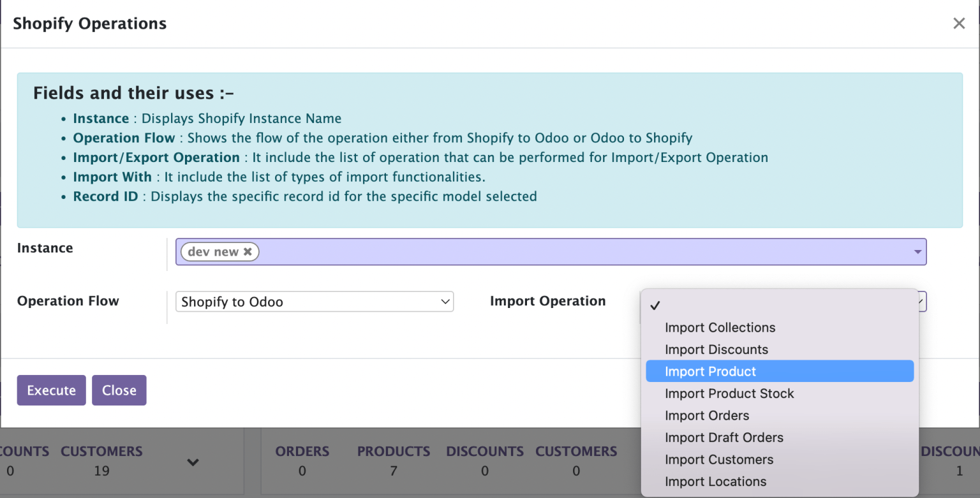980x498 pixels.
Task: Choose "Import Customers" operation
Action: (719, 459)
